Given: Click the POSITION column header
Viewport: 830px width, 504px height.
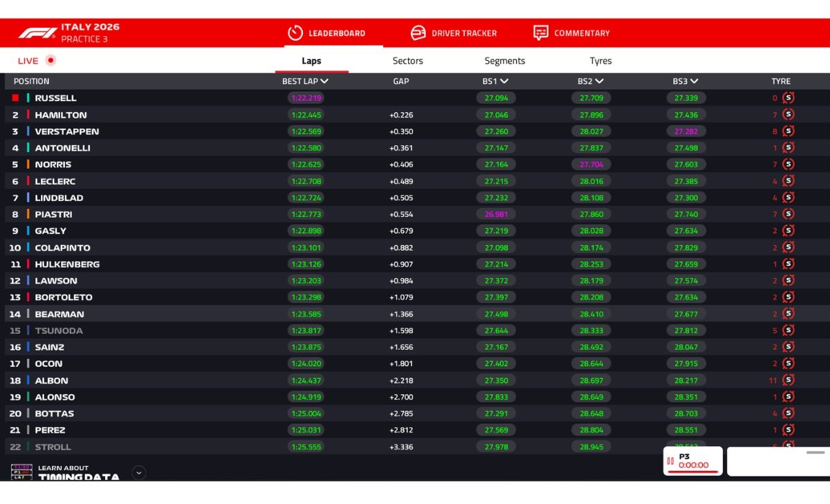Looking at the screenshot, I should tap(32, 81).
